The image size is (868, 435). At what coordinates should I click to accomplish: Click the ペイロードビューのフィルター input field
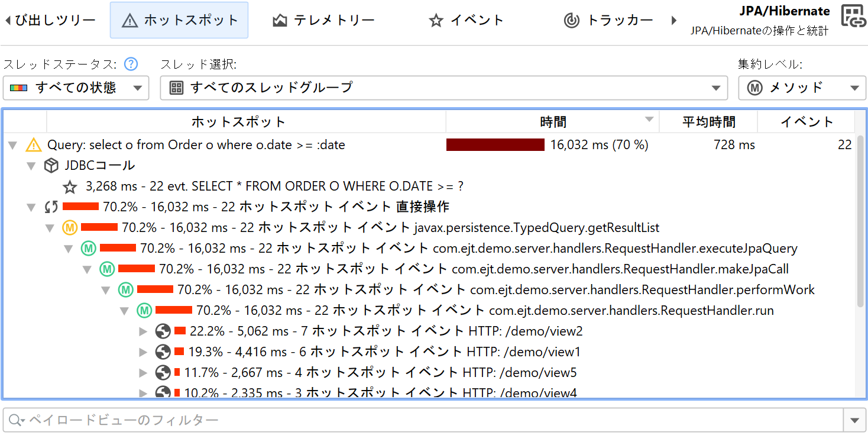point(423,420)
